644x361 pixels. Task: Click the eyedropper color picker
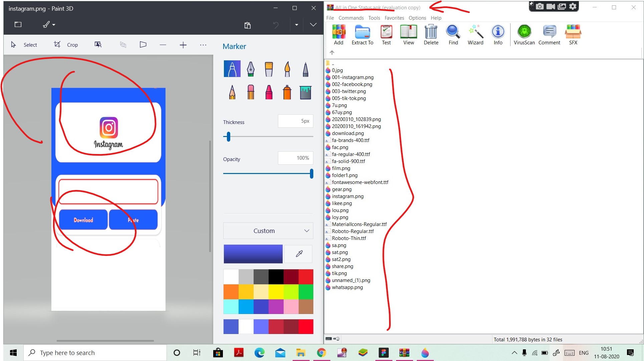pyautogui.click(x=299, y=254)
